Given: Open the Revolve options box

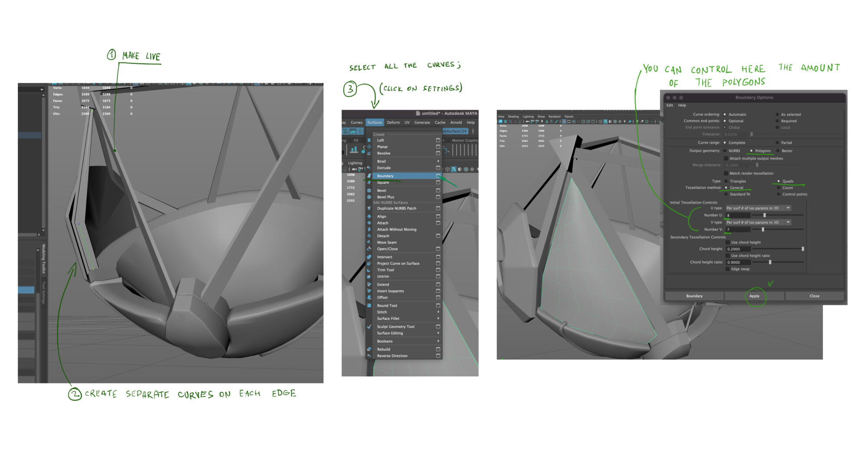Looking at the screenshot, I should coord(438,154).
